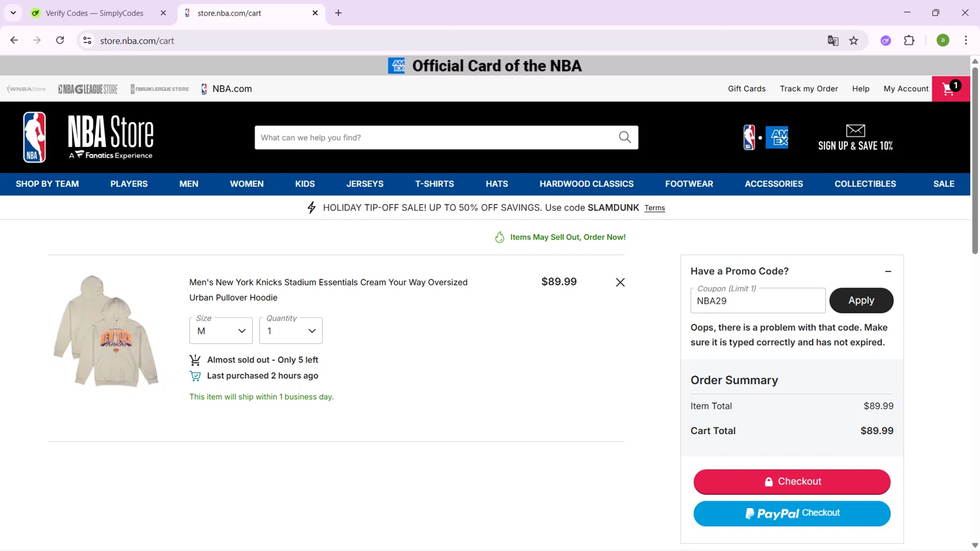
Task: Go back to previous page
Action: point(14,40)
